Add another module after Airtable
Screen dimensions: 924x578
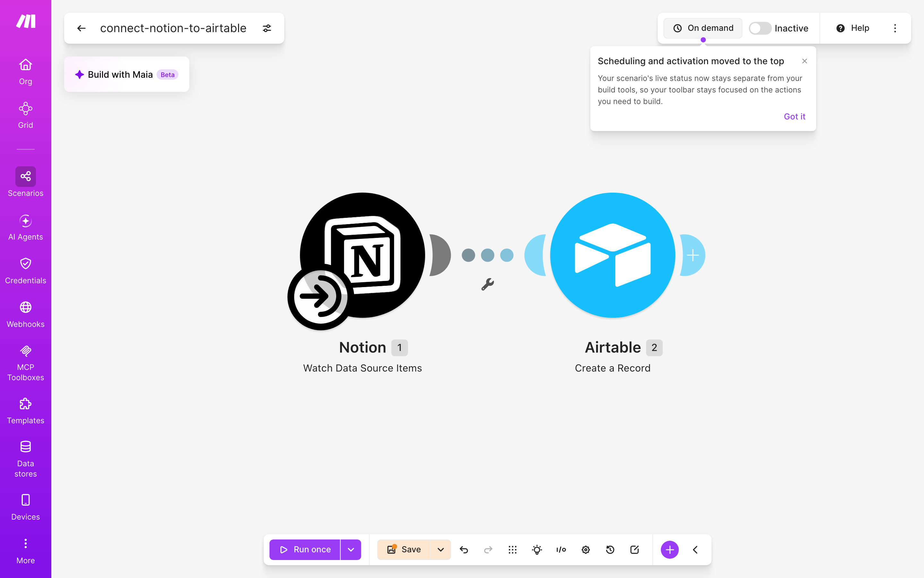693,255
